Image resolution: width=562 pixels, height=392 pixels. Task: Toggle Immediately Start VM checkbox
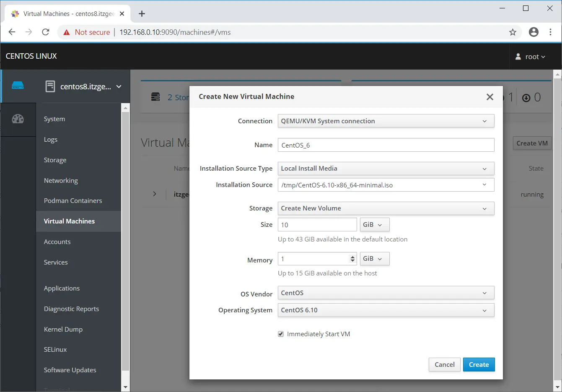pyautogui.click(x=281, y=334)
